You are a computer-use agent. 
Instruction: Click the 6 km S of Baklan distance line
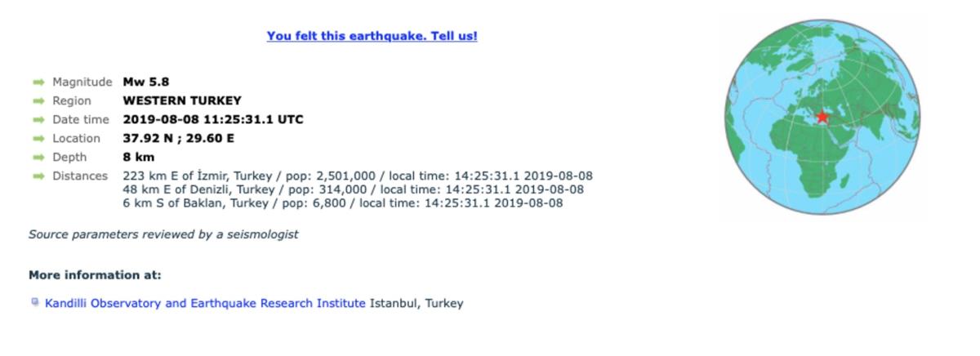342,202
